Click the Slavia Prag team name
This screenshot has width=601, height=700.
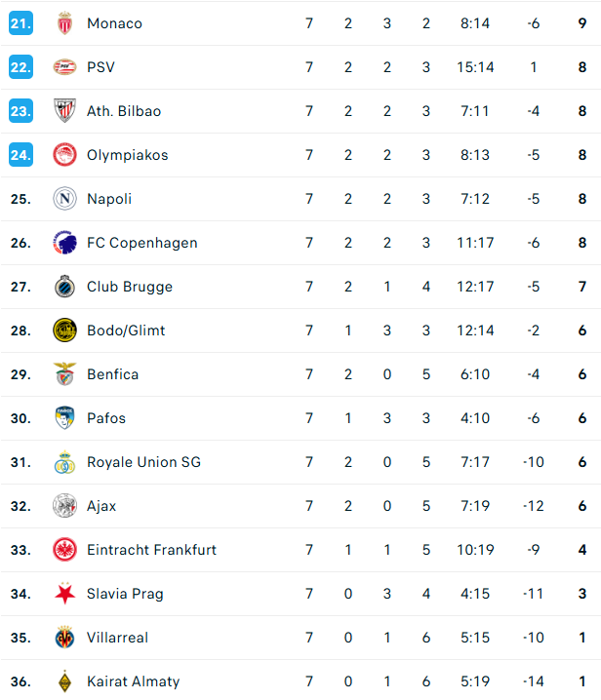click(125, 594)
